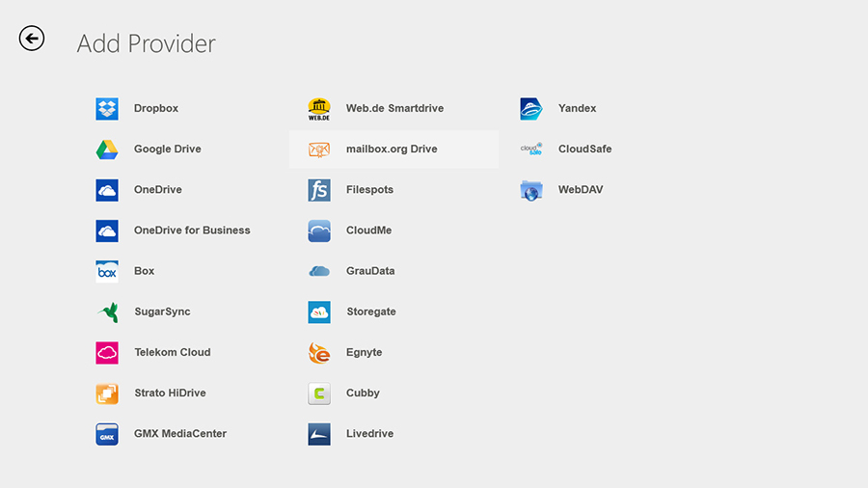868x488 pixels.
Task: Select Livedrive label
Action: [x=369, y=434]
